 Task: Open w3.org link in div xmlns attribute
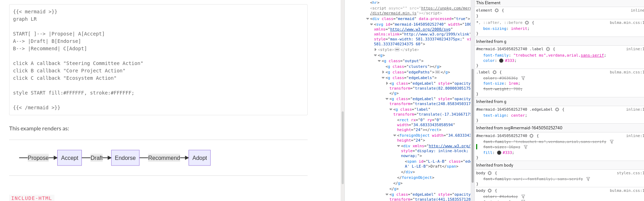tap(449, 146)
